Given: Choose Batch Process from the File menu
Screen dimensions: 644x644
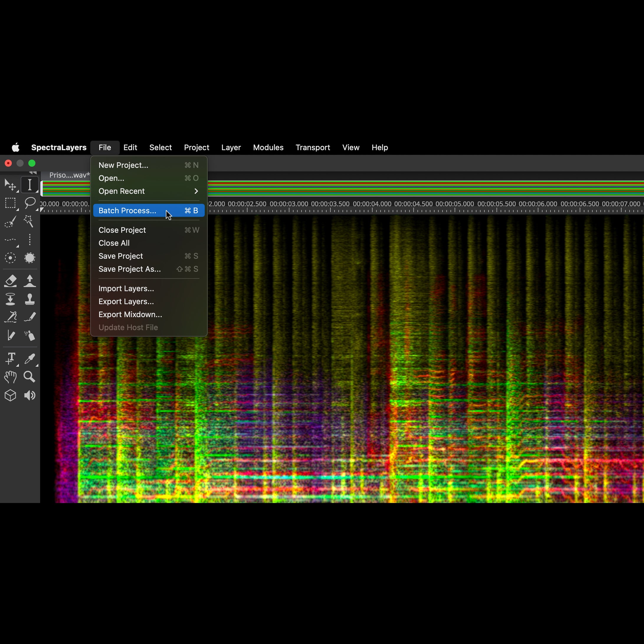Looking at the screenshot, I should pyautogui.click(x=149, y=211).
